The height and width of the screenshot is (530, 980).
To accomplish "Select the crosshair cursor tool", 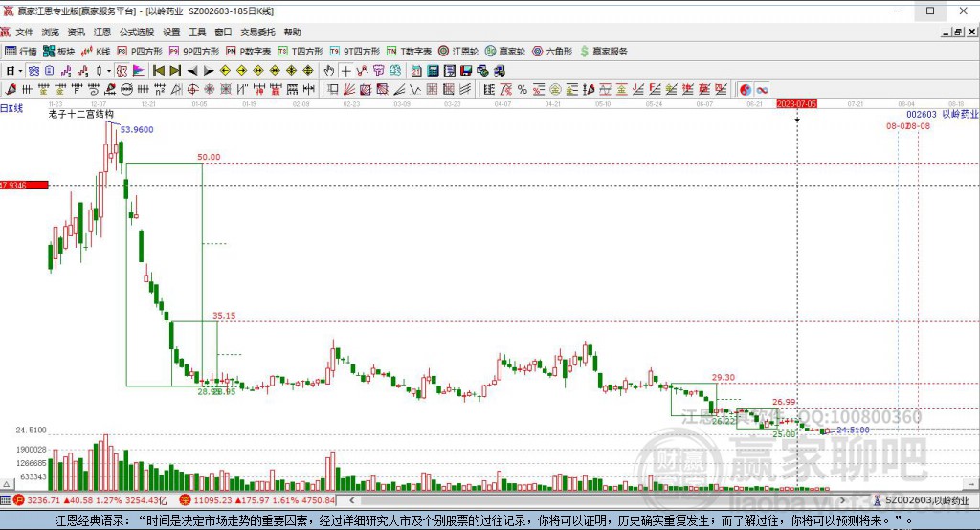I will [x=345, y=71].
